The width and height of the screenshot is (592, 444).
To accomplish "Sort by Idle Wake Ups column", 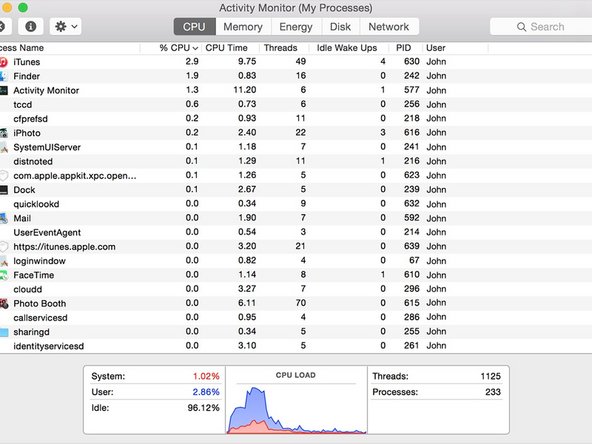I will point(347,48).
